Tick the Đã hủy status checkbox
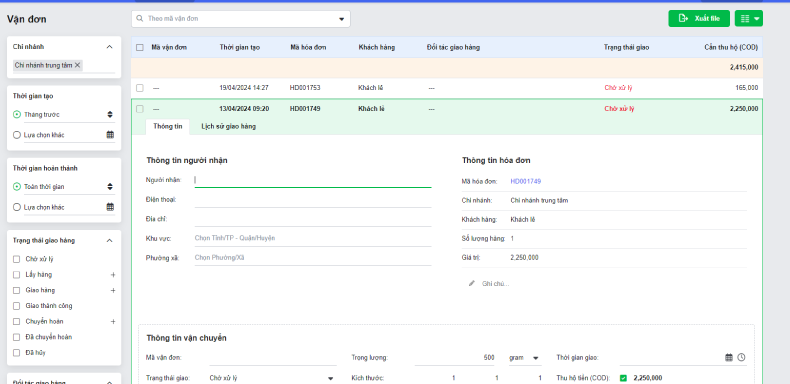Viewport: 790px width, 384px height. [x=16, y=353]
